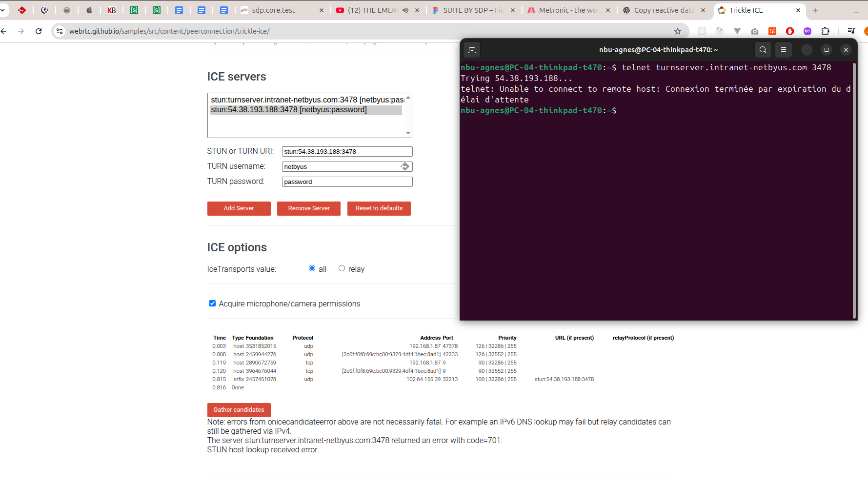Click the Gather candidates button

239,410
